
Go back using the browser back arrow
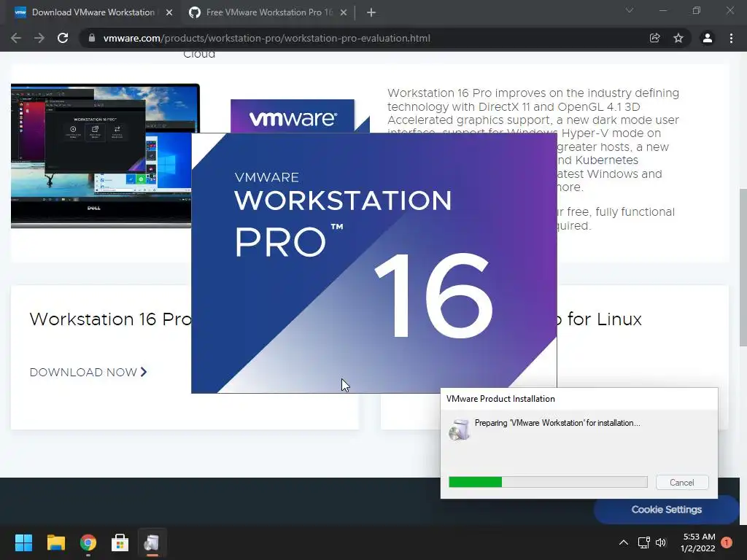click(16, 38)
